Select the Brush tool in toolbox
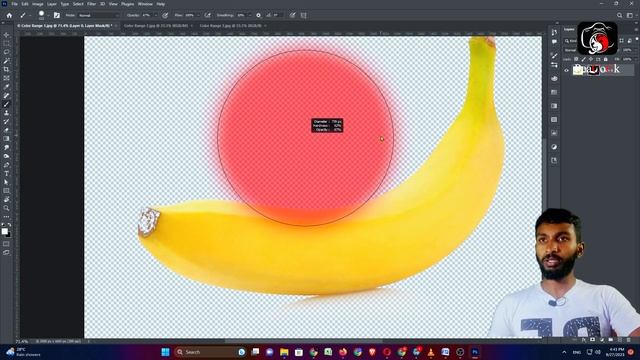Image resolution: width=640 pixels, height=360 pixels. point(7,104)
